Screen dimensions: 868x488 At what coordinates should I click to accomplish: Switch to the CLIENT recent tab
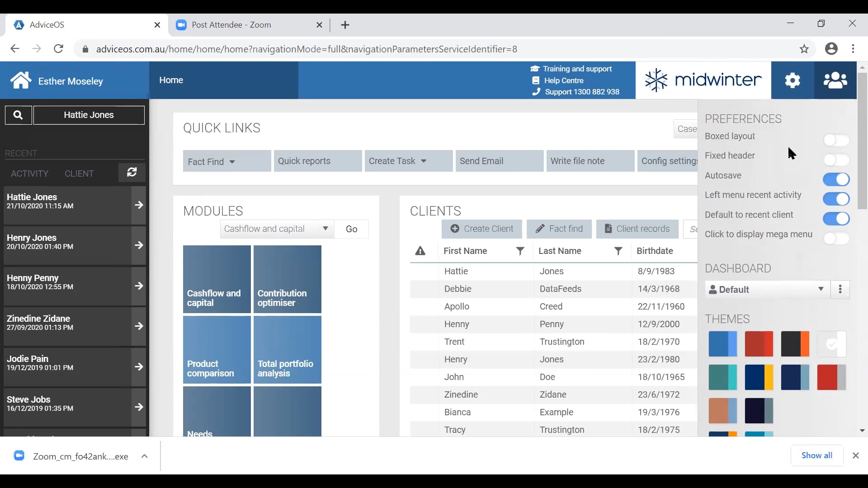coord(79,174)
